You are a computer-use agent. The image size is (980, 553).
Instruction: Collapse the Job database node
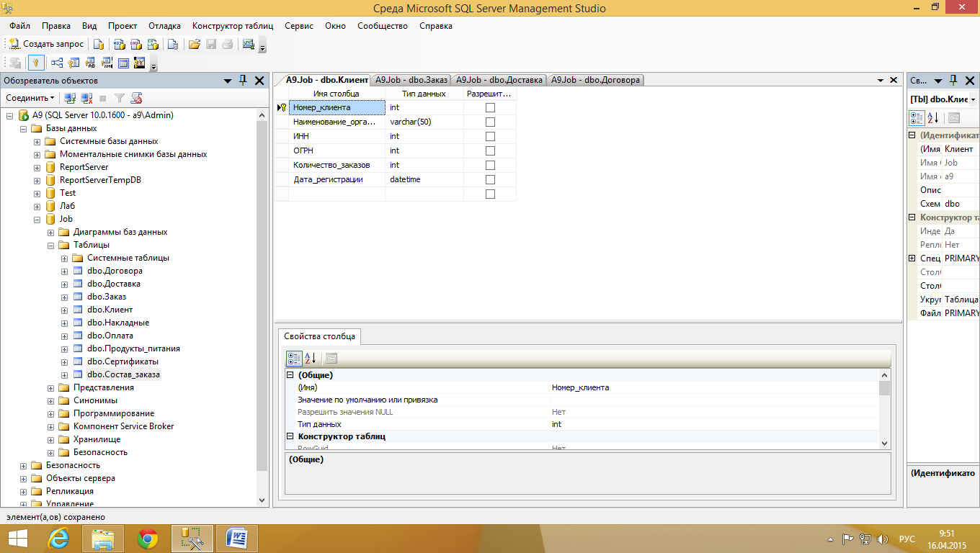point(37,219)
